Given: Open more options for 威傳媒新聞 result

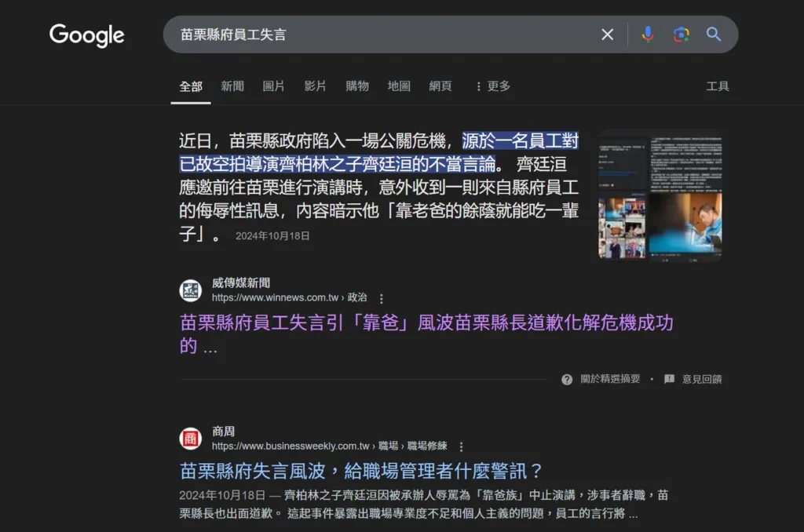Looking at the screenshot, I should (381, 298).
